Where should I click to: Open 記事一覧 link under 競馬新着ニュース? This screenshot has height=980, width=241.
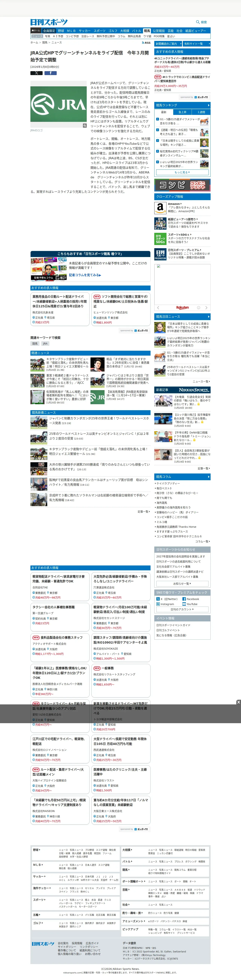pyautogui.click(x=144, y=512)
